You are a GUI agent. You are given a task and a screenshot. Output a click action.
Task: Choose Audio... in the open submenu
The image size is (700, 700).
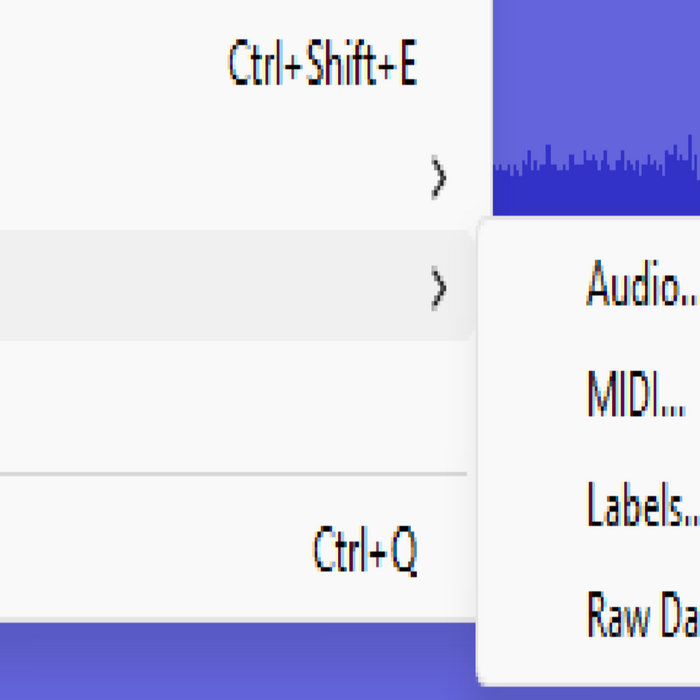tap(640, 286)
